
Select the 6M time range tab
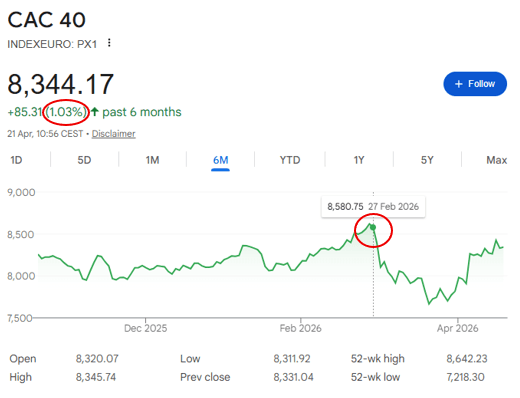point(220,160)
